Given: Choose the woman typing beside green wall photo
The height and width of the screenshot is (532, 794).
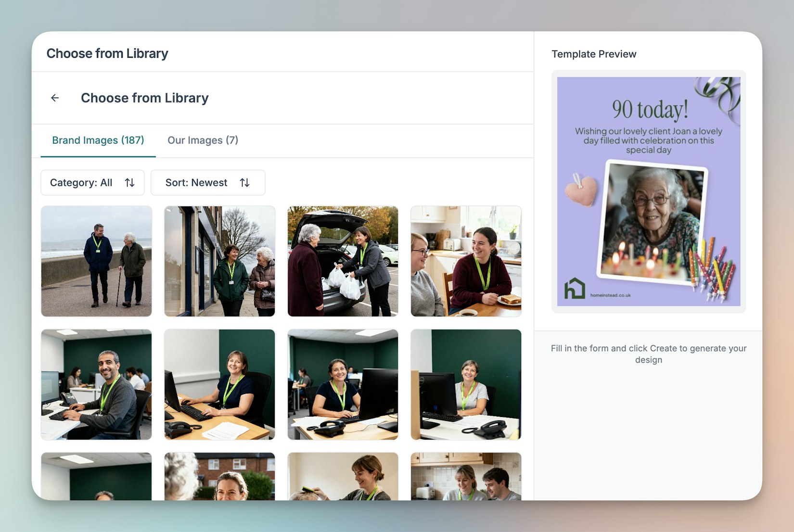Looking at the screenshot, I should click(219, 384).
